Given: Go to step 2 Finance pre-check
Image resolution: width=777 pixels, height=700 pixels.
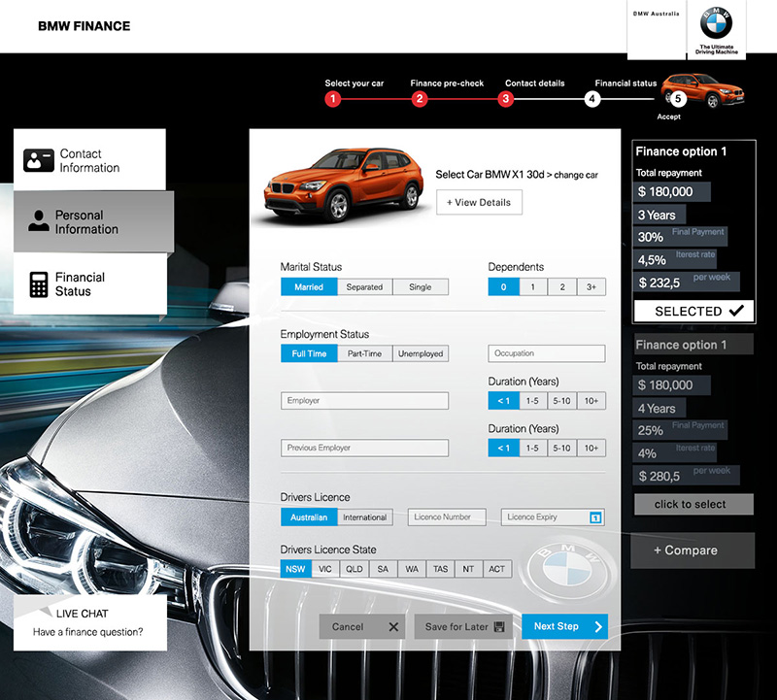Looking at the screenshot, I should 420,99.
